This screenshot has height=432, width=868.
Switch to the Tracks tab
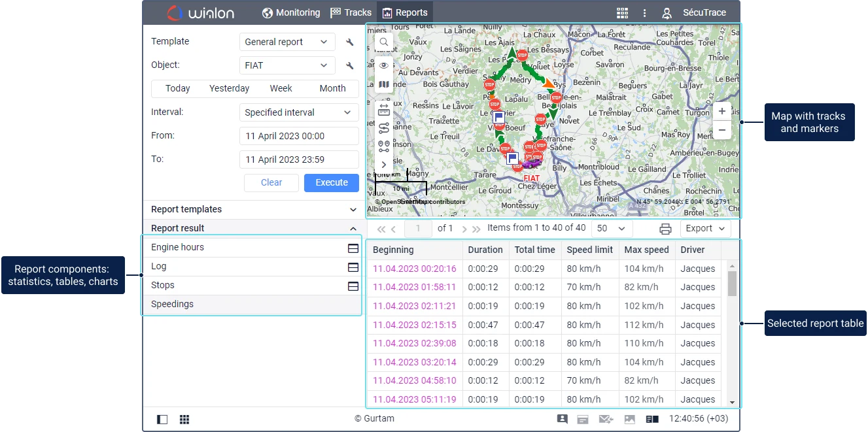click(351, 12)
